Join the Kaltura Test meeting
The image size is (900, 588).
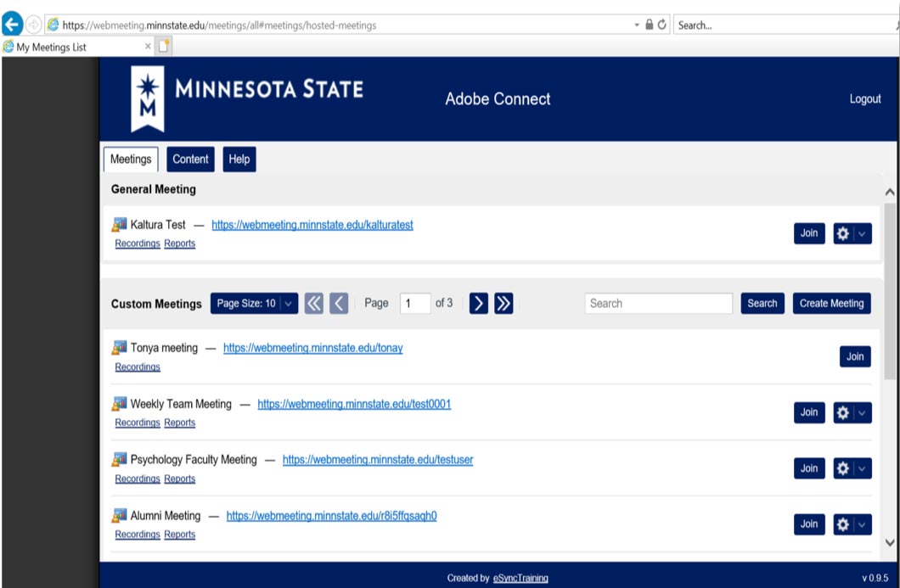point(809,232)
